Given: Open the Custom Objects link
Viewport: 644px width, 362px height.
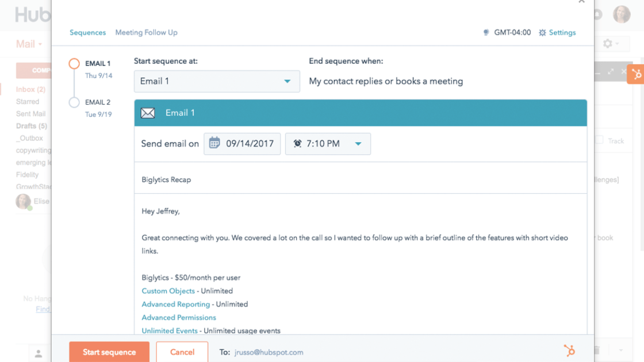Looking at the screenshot, I should coord(168,291).
